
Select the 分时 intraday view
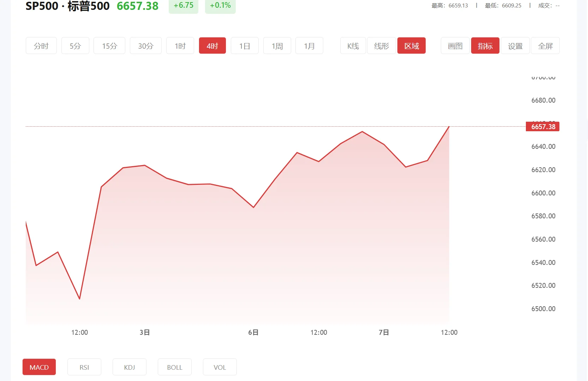pyautogui.click(x=41, y=46)
